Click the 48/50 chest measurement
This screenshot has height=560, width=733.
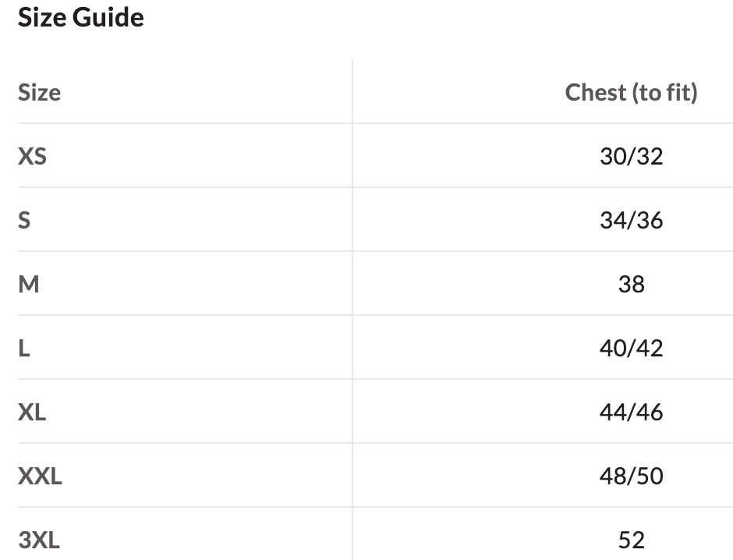631,477
